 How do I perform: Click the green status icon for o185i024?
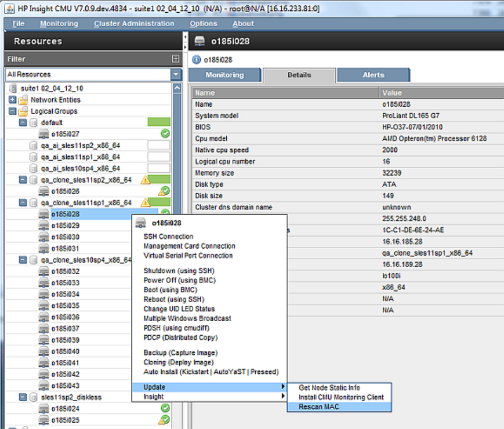[165, 408]
